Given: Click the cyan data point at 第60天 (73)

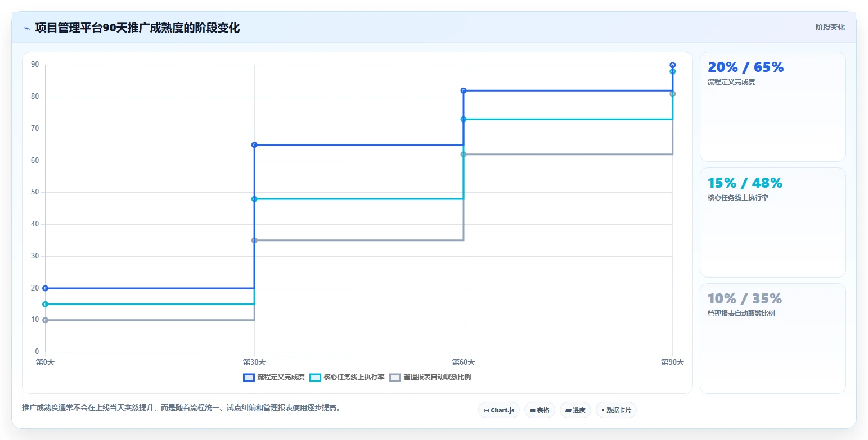Looking at the screenshot, I should tap(464, 119).
